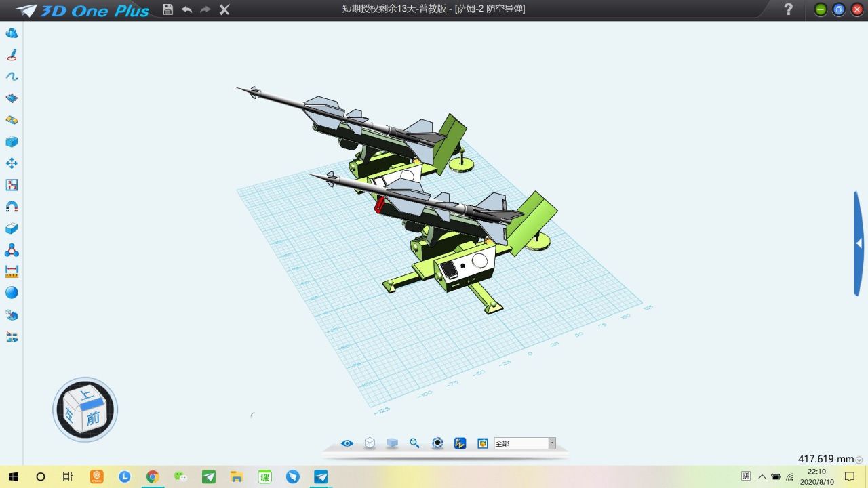The width and height of the screenshot is (868, 488).
Task: Open the group tool (triangle nodes)
Action: point(12,250)
